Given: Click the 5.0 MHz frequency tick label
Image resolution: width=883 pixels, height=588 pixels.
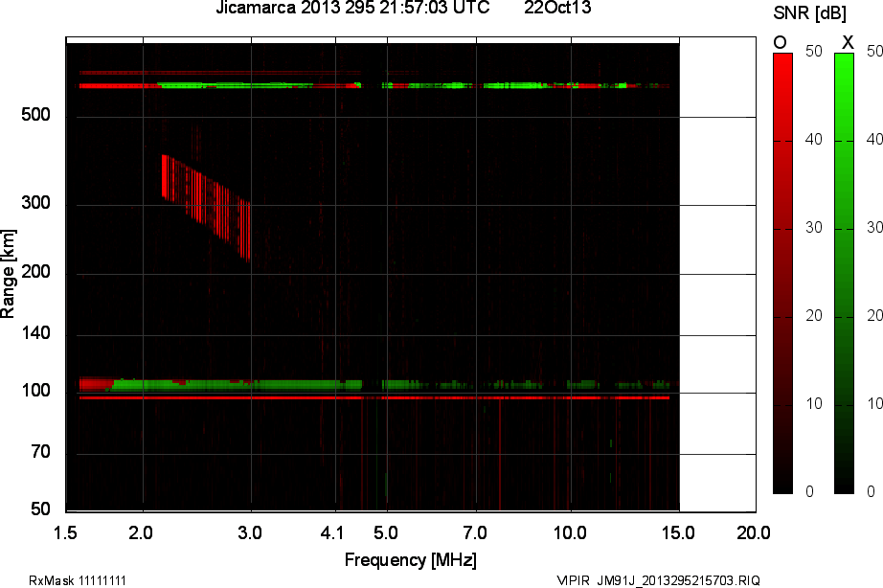Looking at the screenshot, I should click(386, 532).
